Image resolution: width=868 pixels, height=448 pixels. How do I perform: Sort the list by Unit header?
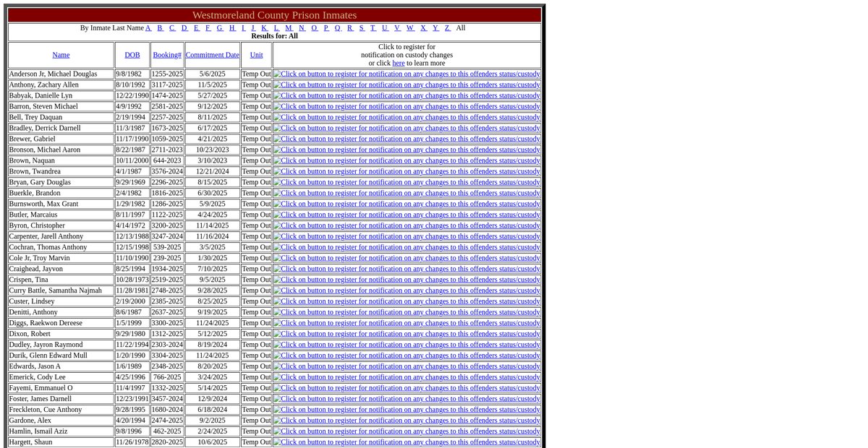[x=256, y=55]
